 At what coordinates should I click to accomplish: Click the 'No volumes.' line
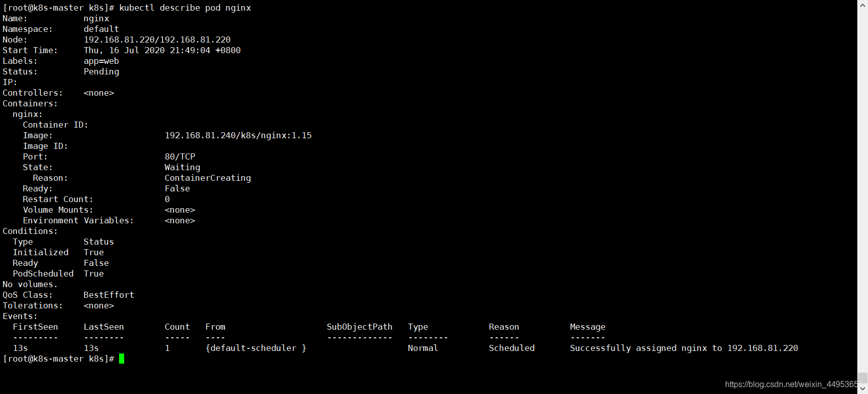click(x=30, y=284)
